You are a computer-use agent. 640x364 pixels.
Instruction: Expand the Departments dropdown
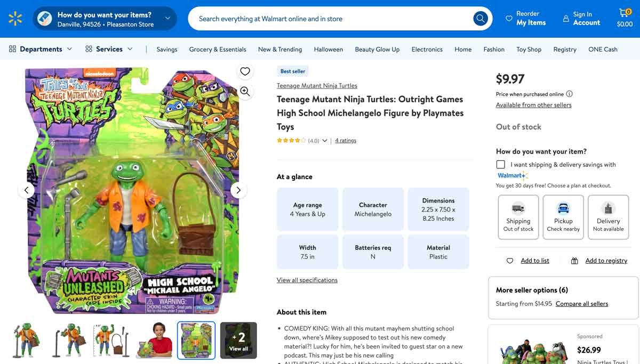pyautogui.click(x=41, y=48)
